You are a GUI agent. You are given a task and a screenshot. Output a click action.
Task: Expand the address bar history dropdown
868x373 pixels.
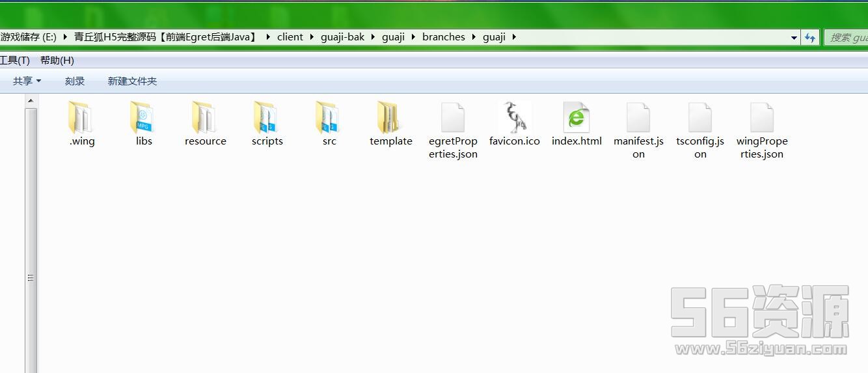click(794, 38)
